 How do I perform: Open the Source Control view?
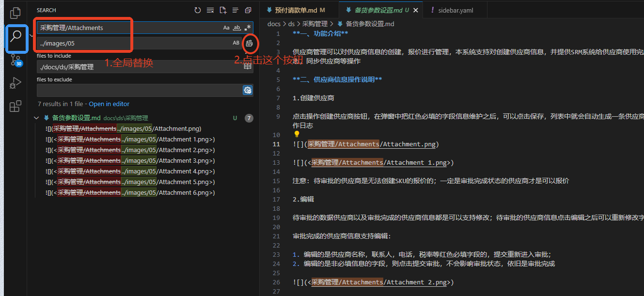16,60
